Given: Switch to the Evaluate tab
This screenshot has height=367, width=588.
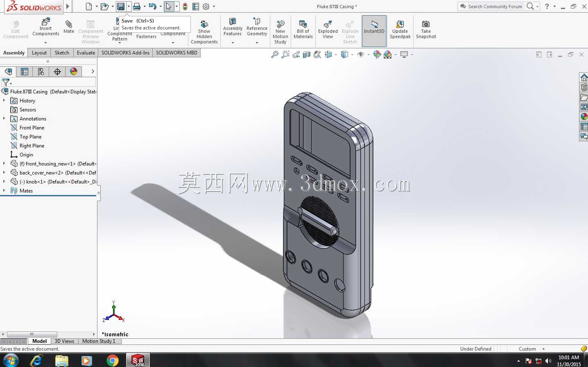Looking at the screenshot, I should (86, 53).
